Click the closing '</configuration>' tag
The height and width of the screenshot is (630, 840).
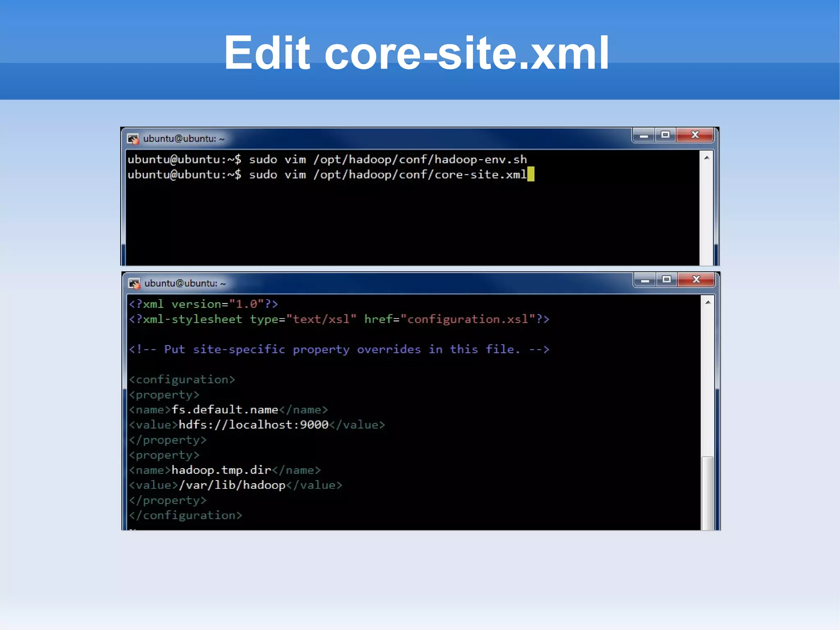(185, 515)
